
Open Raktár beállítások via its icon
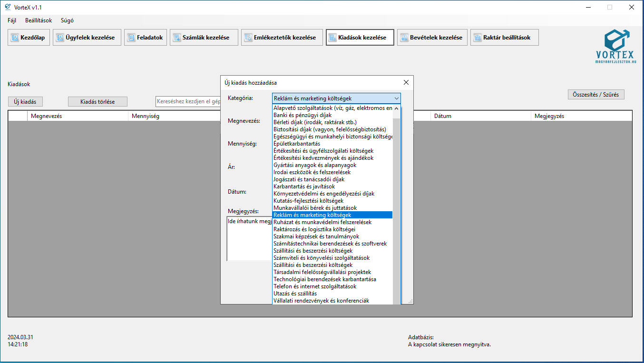pos(477,38)
